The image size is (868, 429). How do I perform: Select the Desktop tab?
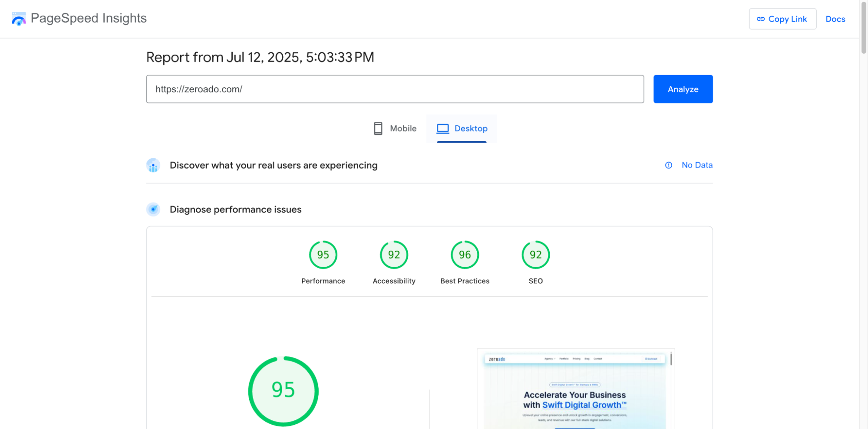[x=462, y=128]
